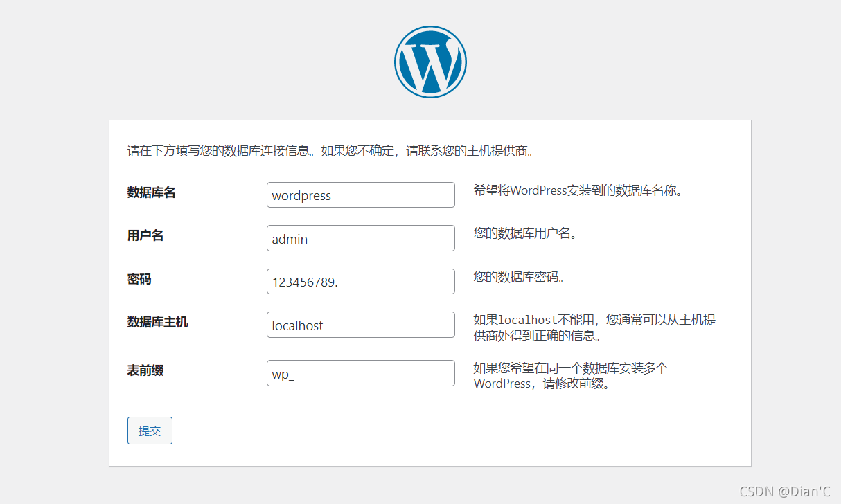This screenshot has height=504, width=841.
Task: Click the database host field containing localhost
Action: pyautogui.click(x=361, y=325)
